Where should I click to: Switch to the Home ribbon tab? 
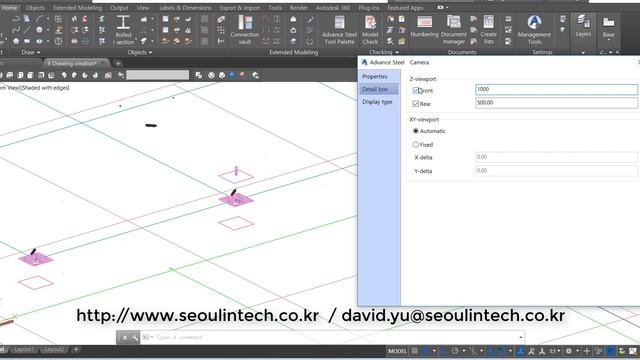tap(9, 8)
